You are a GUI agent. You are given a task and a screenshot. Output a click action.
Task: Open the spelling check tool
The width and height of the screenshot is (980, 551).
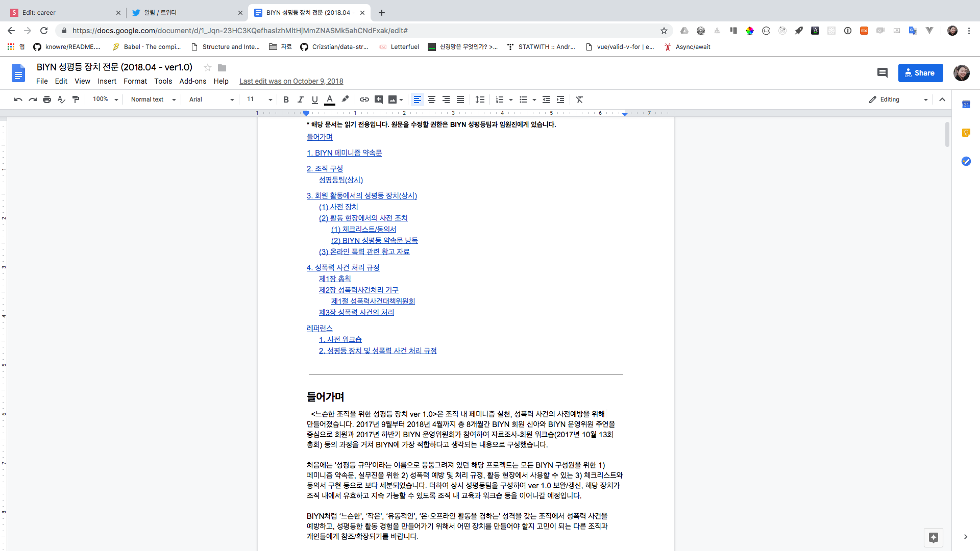point(61,99)
